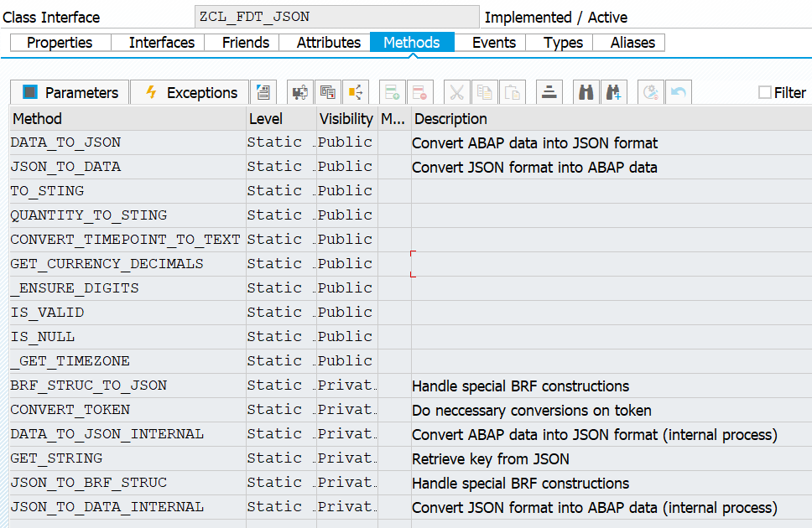Click the Delete Row icon
The image size is (812, 528).
(x=419, y=93)
